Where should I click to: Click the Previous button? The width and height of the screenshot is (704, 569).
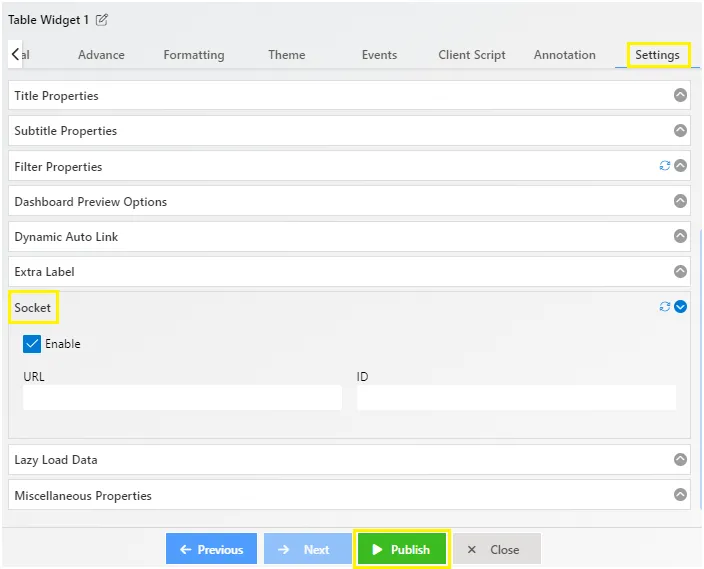point(211,549)
